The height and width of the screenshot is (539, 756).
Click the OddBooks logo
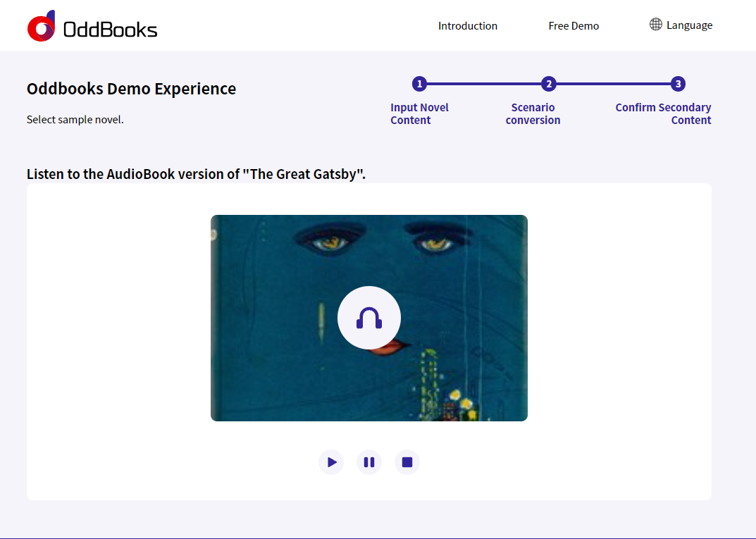[92, 26]
